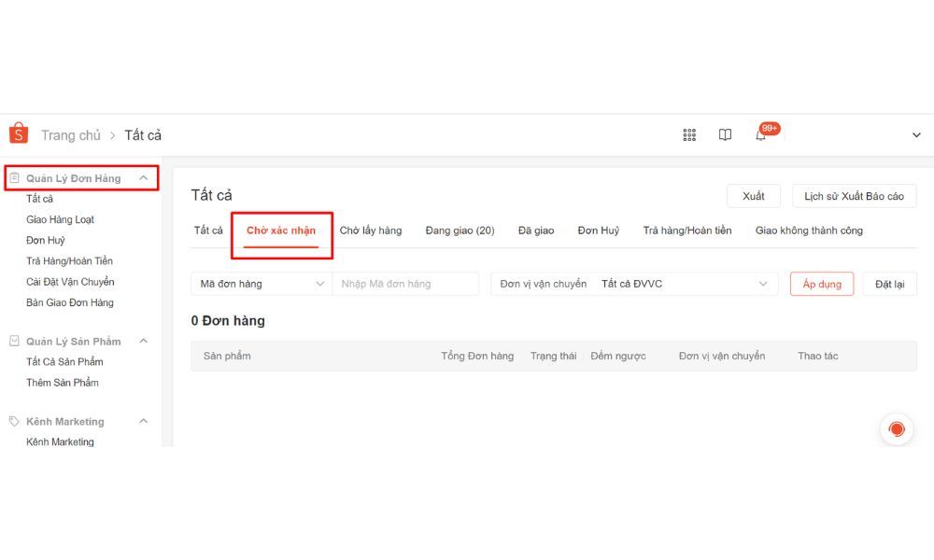Open the Đang giao (20) tab

point(460,231)
